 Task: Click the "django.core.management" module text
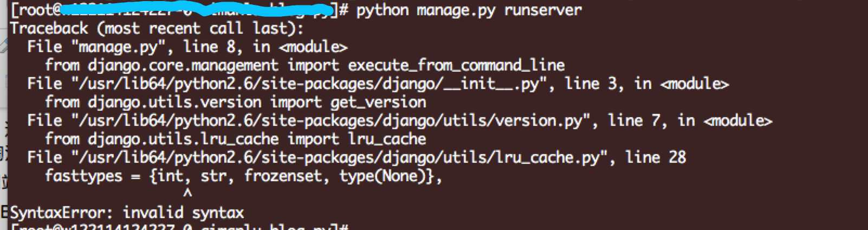[x=183, y=65]
